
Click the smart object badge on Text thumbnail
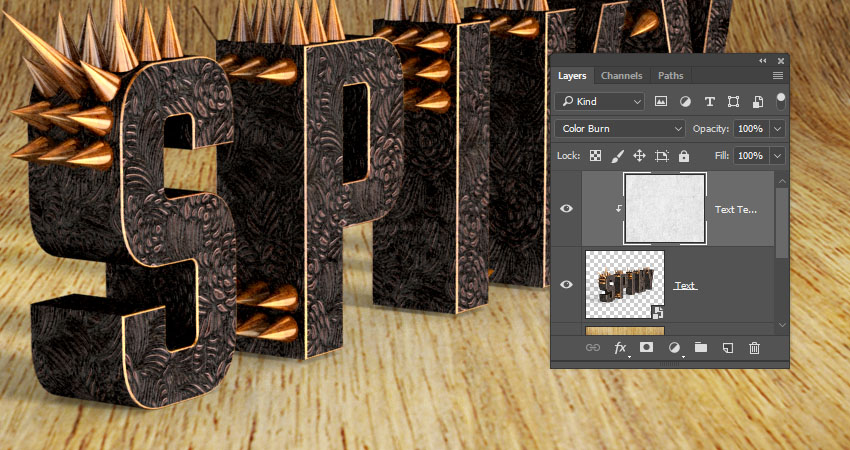658,312
